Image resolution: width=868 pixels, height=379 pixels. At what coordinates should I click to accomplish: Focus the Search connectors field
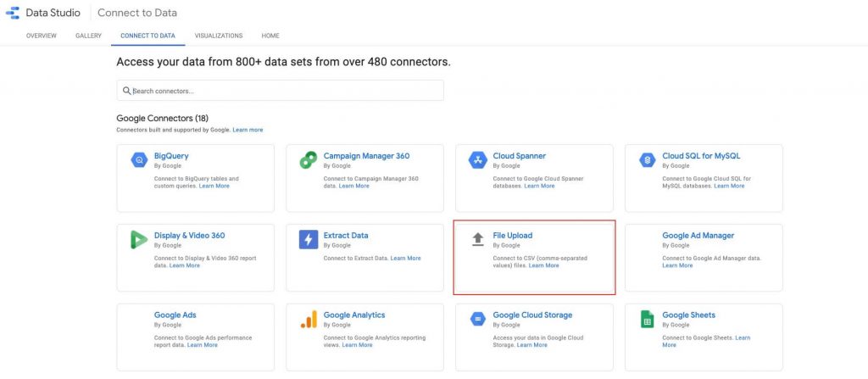[x=280, y=91]
